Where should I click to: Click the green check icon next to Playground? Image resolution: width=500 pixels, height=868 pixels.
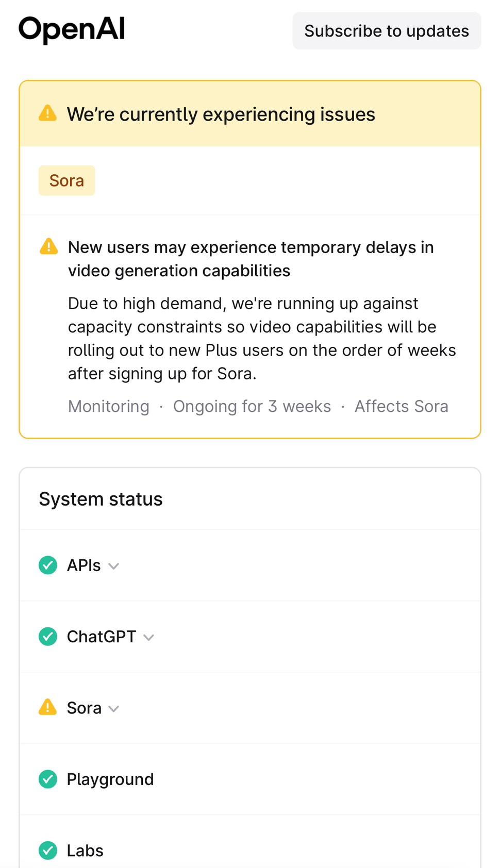[48, 779]
